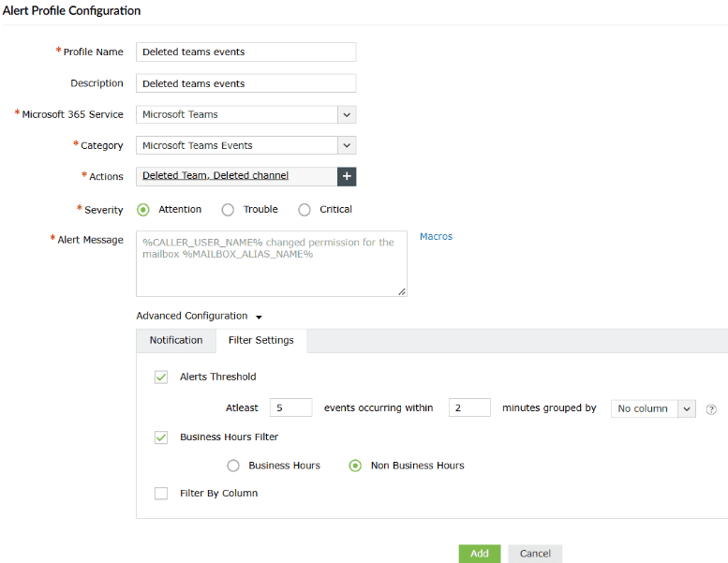Toggle the Alerts Threshold checkbox
This screenshot has width=728, height=563.
tap(161, 377)
